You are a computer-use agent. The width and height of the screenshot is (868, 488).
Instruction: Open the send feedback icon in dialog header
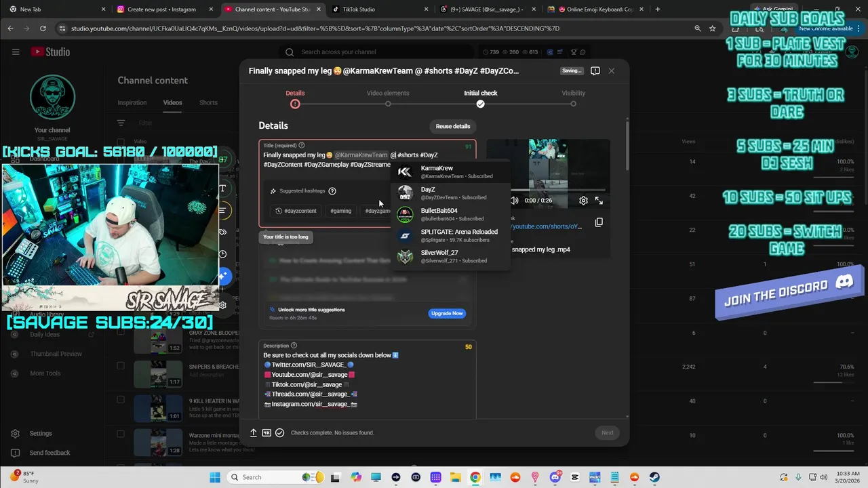click(595, 70)
